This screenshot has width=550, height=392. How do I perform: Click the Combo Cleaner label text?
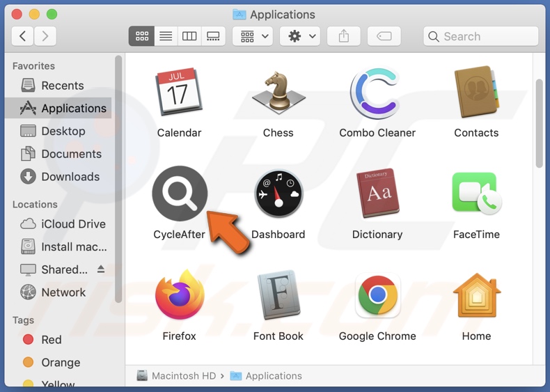377,133
